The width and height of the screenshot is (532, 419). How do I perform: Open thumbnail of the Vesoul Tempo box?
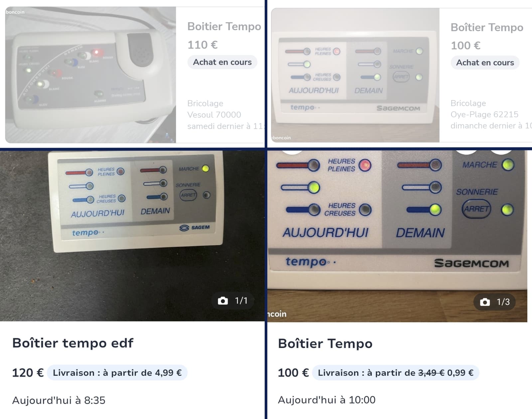pos(90,75)
